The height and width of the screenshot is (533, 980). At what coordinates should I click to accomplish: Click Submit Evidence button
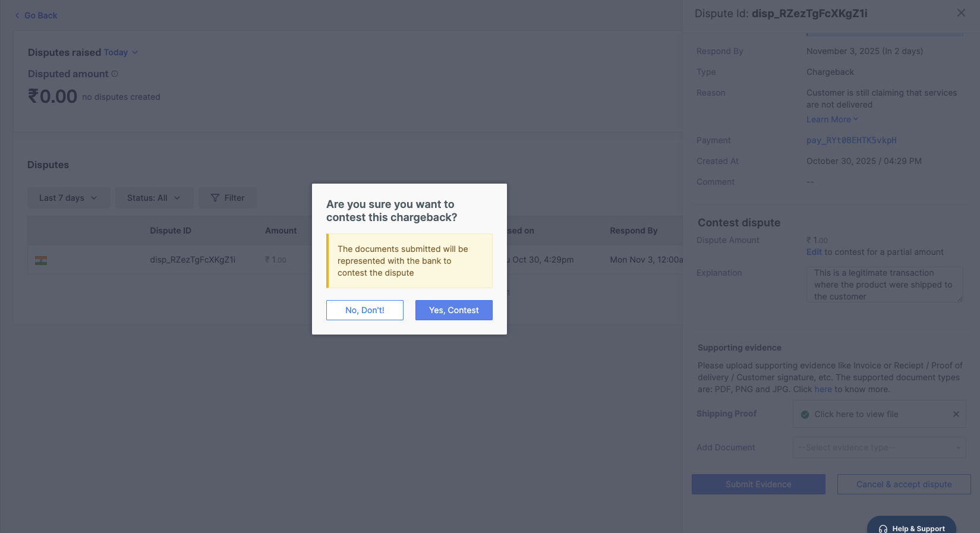pyautogui.click(x=758, y=484)
